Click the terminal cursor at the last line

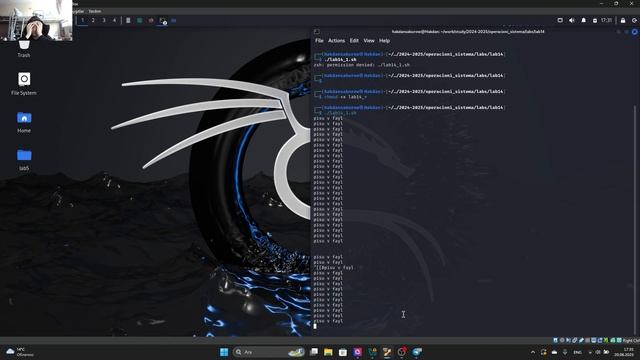click(x=315, y=326)
